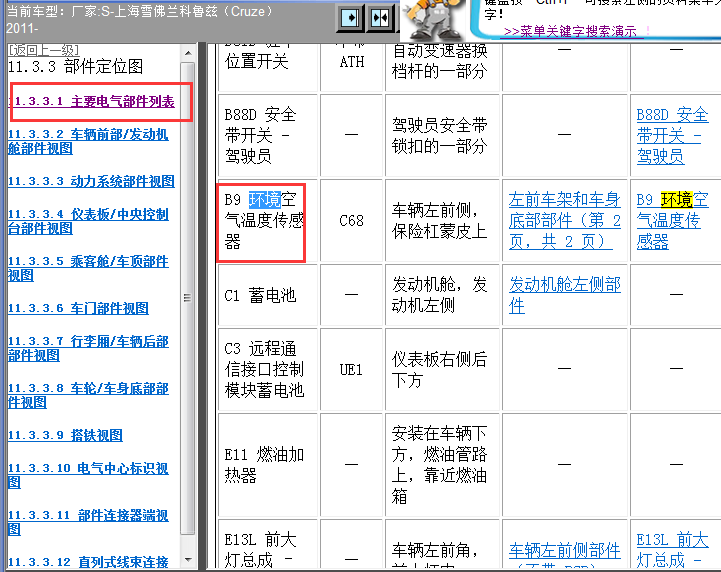The width and height of the screenshot is (721, 572).
Task: Open E13L 前大灯总成 connector link
Action: coord(672,550)
